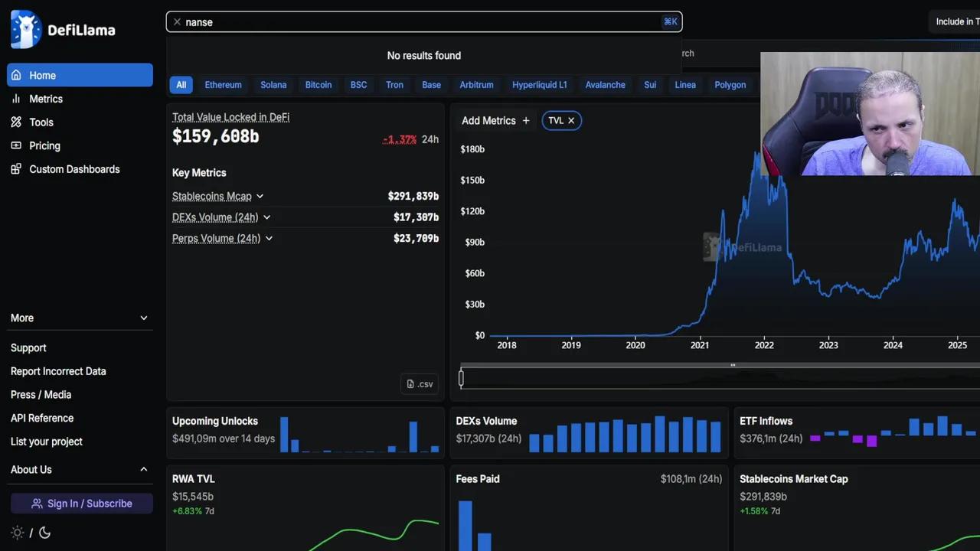The image size is (980, 551).
Task: Select the Arbitrum chain tab
Action: pos(476,85)
